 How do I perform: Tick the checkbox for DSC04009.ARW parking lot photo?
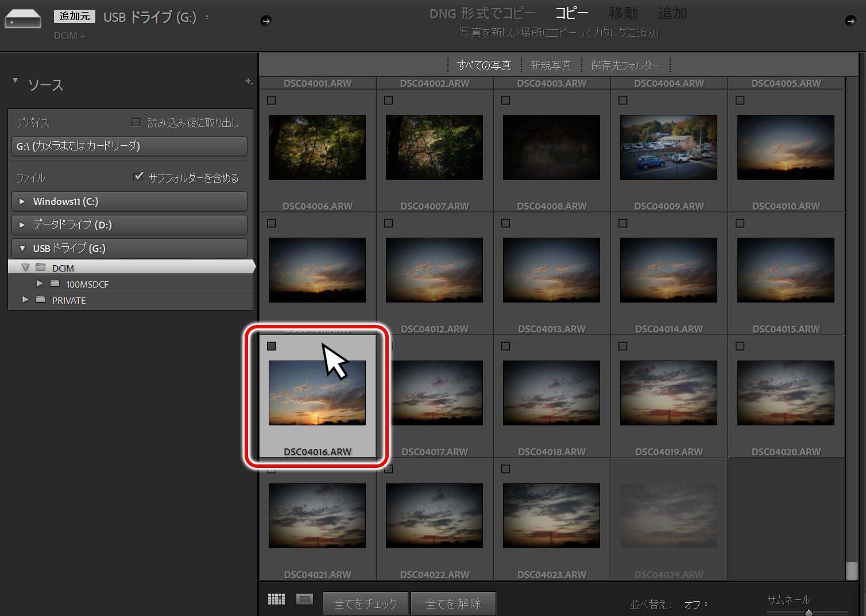click(x=623, y=100)
